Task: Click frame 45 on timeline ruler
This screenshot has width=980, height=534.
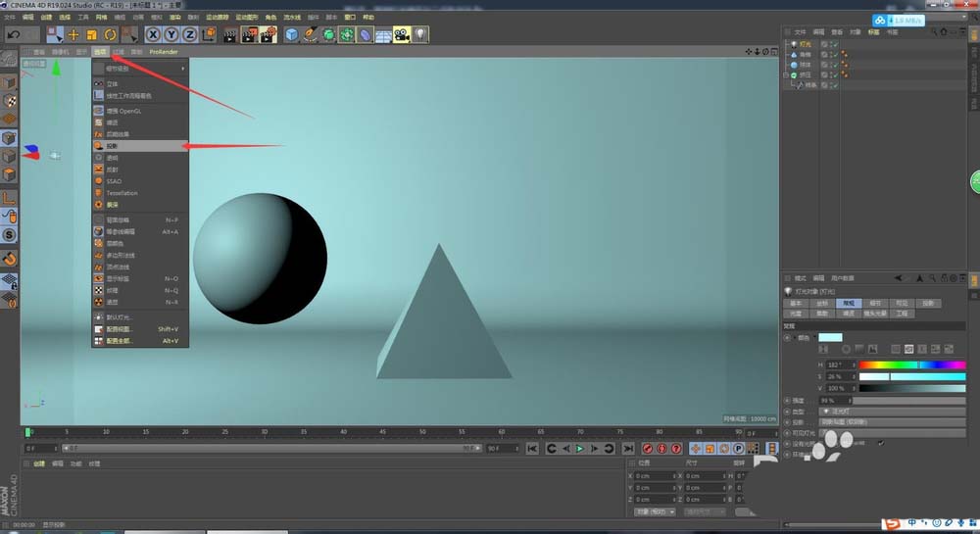Action: click(383, 431)
